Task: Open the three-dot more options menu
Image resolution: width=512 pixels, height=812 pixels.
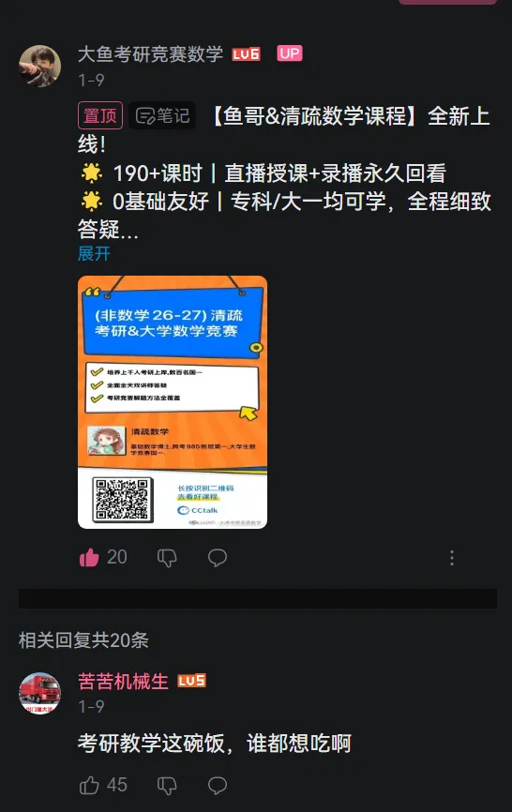Action: (452, 558)
